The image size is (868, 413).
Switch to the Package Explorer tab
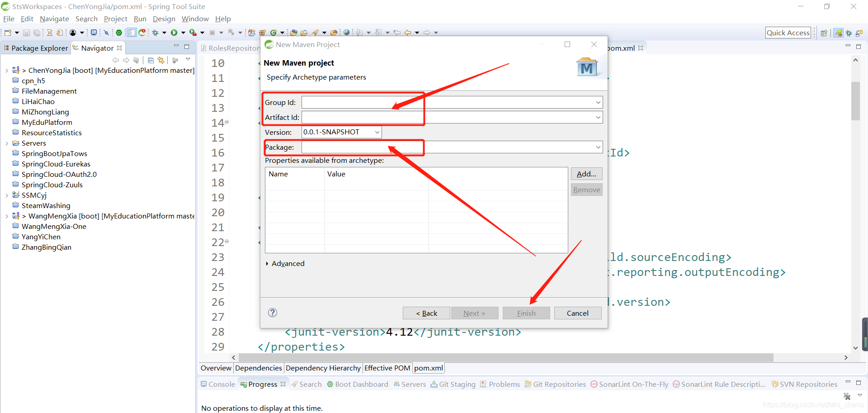click(36, 48)
